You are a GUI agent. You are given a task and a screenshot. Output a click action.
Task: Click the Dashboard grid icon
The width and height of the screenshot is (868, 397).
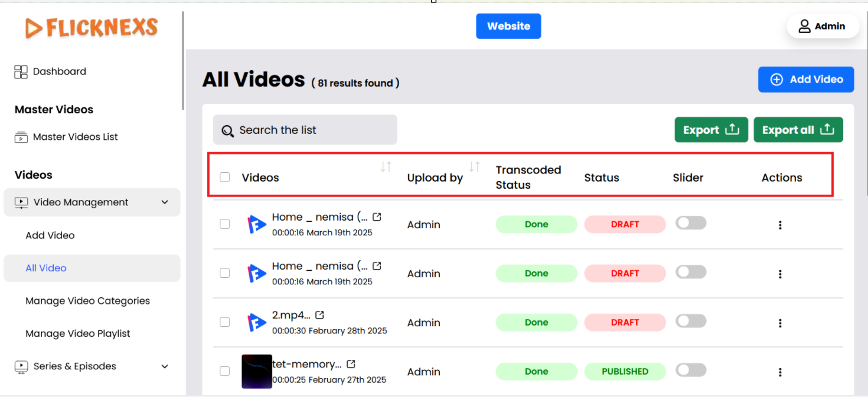pos(21,72)
